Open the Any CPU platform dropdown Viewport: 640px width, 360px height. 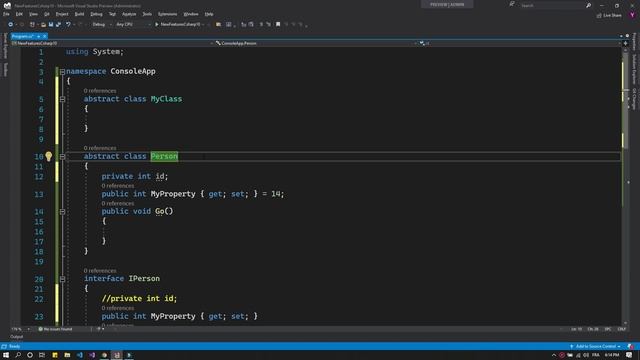133,24
